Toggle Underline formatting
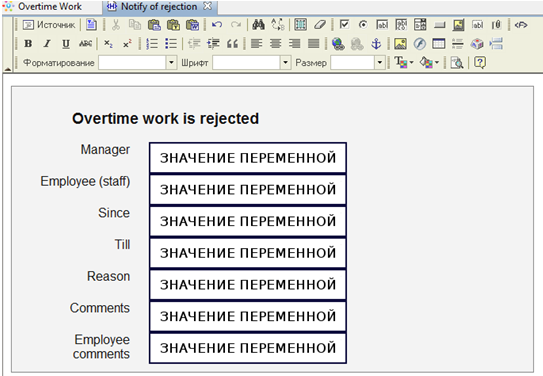This screenshot has width=543, height=376. click(66, 44)
